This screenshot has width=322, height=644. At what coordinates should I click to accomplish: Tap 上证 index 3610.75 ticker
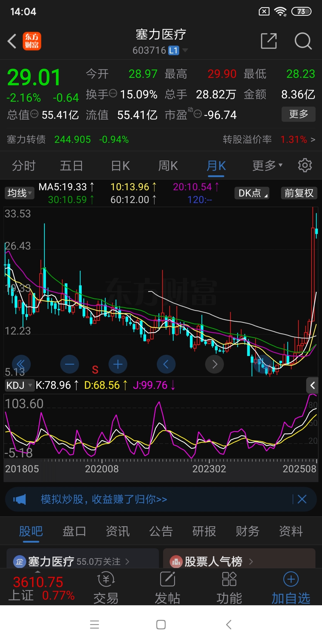[x=41, y=588]
